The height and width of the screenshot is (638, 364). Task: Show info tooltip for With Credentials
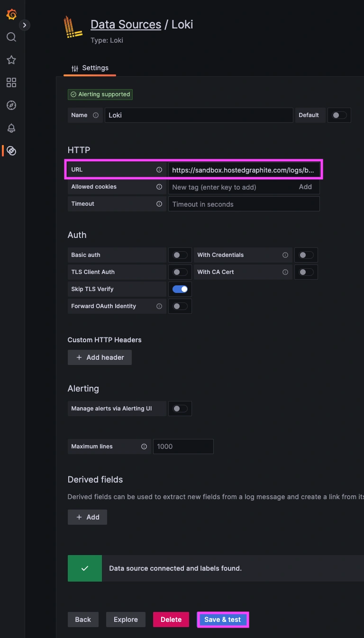click(x=285, y=255)
